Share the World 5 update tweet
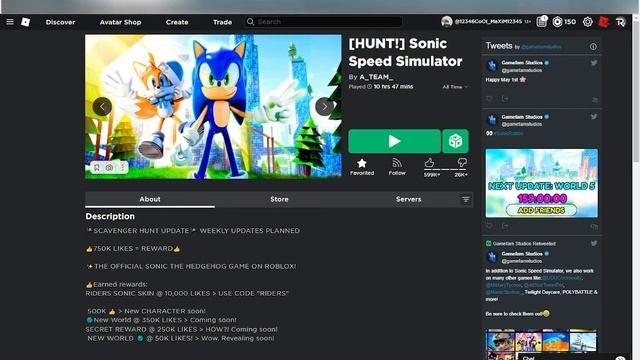The height and width of the screenshot is (360, 640). [505, 226]
